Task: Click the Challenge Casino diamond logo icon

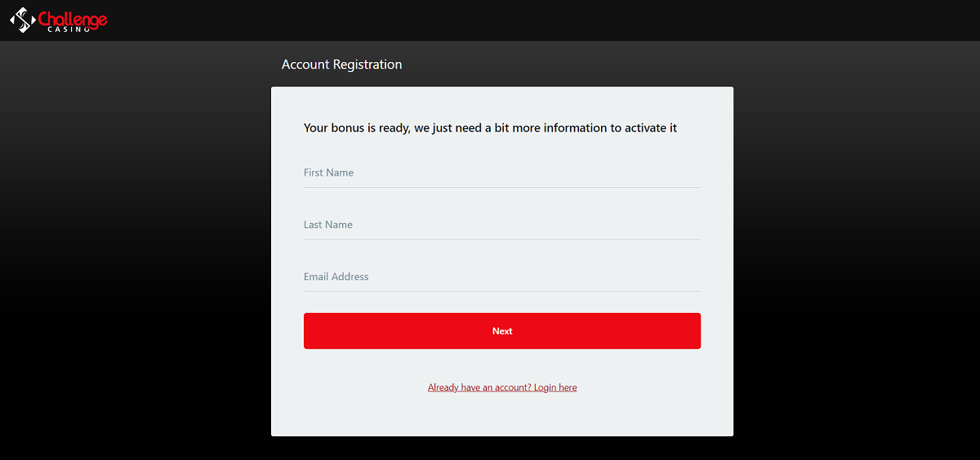Action: pos(23,20)
